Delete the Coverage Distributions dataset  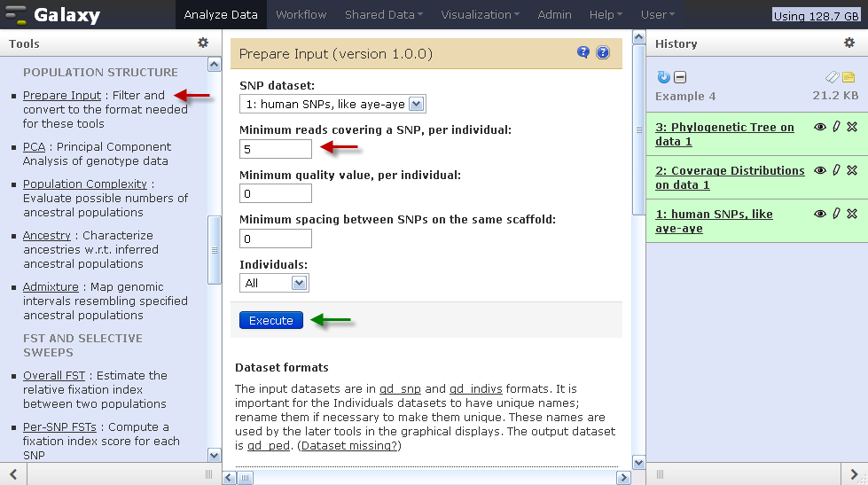[852, 170]
